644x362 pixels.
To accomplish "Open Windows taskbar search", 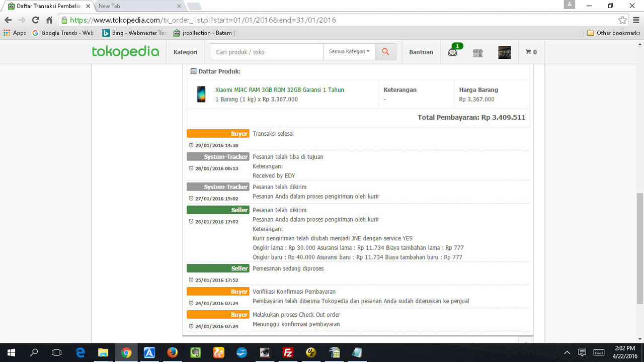I will (x=34, y=352).
